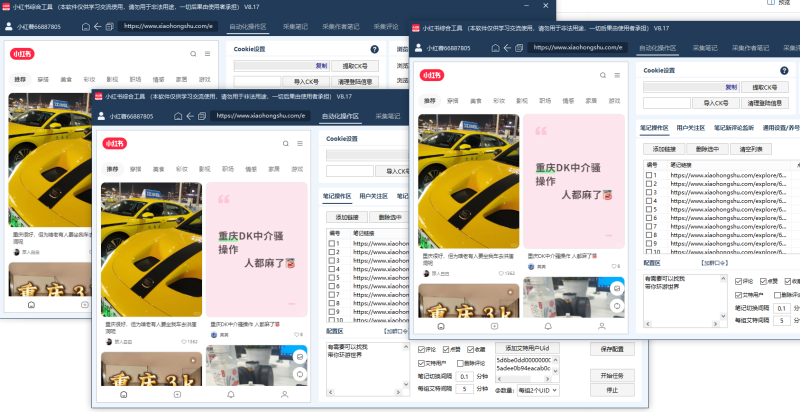
Task: Click the bell notification icon in middle window
Action: pos(231,394)
